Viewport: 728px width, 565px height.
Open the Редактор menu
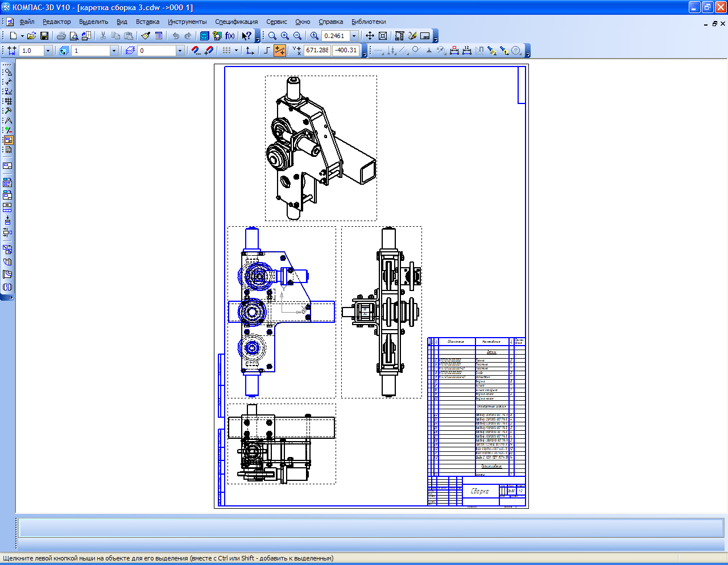57,22
